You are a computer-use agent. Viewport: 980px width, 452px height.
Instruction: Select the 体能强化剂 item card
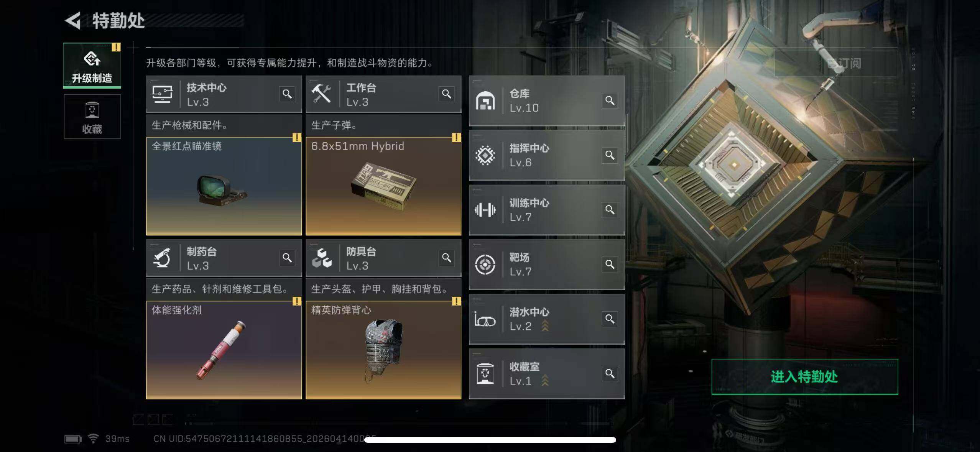click(224, 350)
